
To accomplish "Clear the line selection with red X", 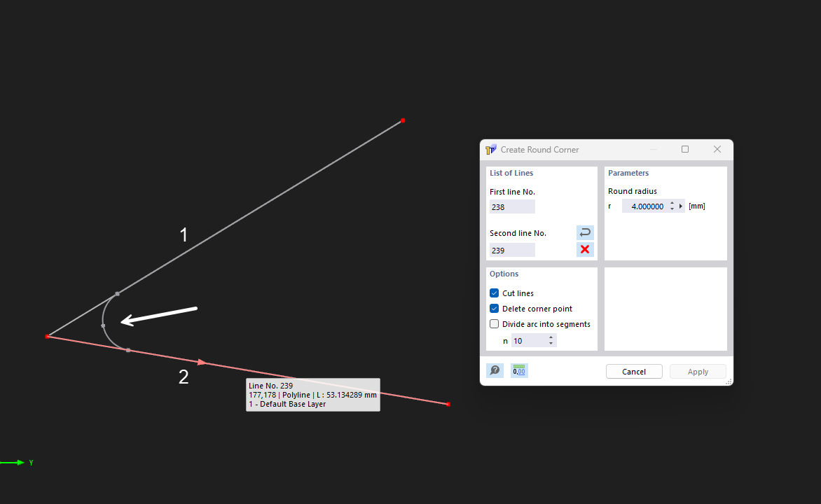I will coord(585,249).
